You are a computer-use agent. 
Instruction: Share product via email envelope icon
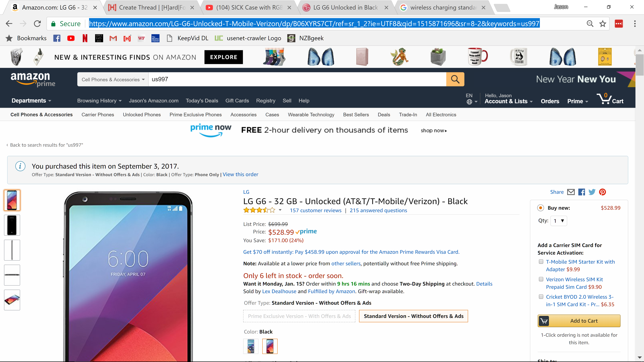[571, 192]
